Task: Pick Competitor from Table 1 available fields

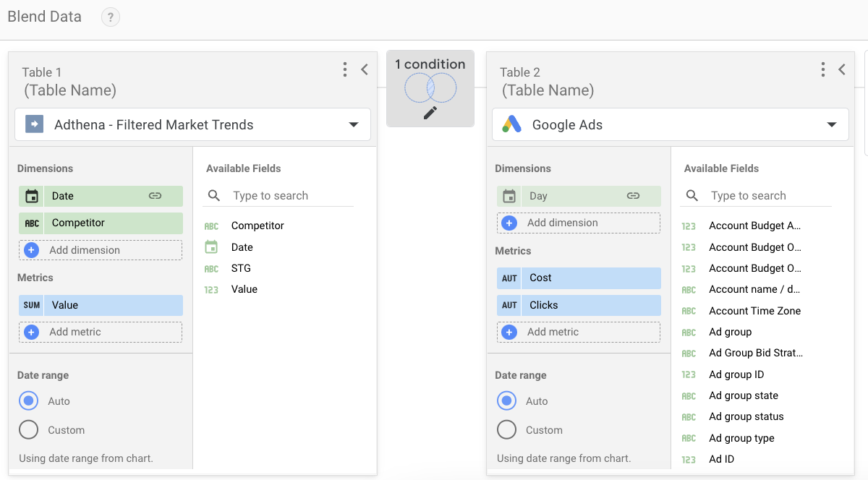Action: click(258, 226)
